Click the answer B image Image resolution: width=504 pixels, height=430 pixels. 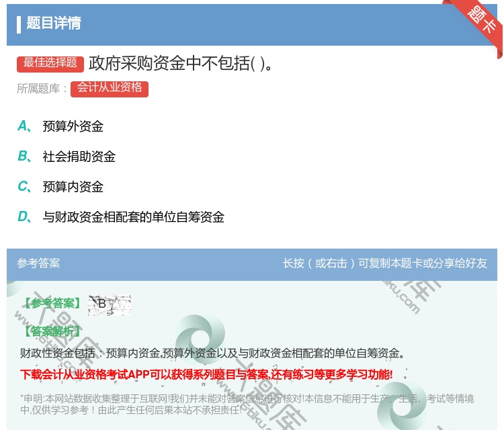110,304
